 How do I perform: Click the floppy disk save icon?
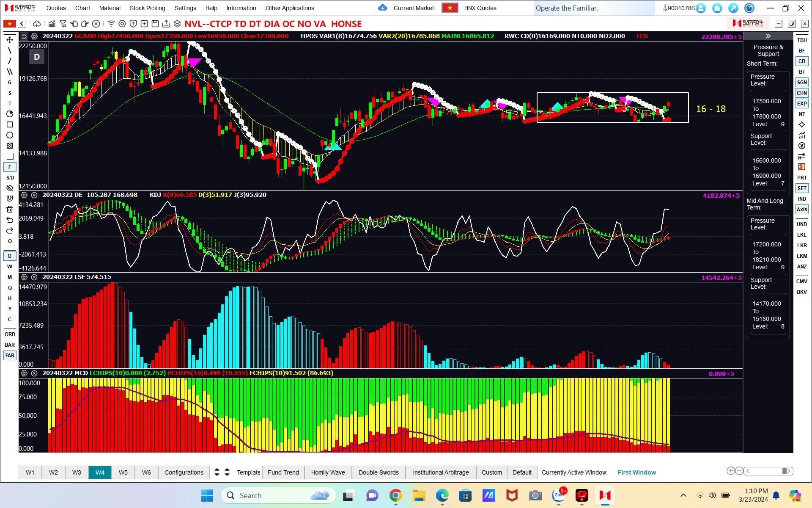[155, 24]
